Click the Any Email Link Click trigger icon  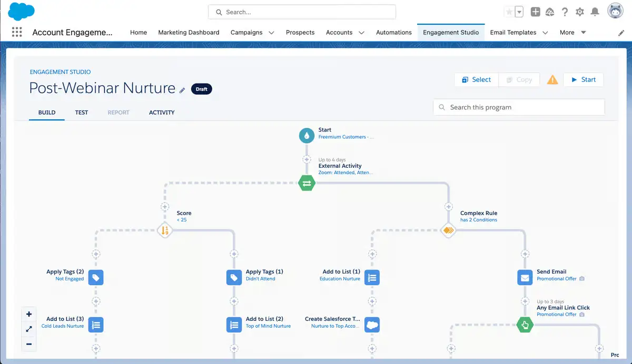pos(525,325)
